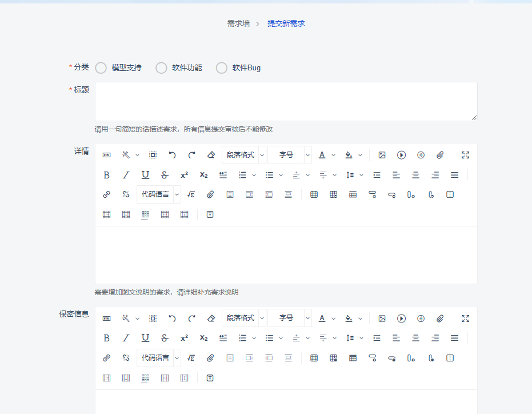
Task: Open font color picker in 详情 editor
Action: pyautogui.click(x=322, y=155)
